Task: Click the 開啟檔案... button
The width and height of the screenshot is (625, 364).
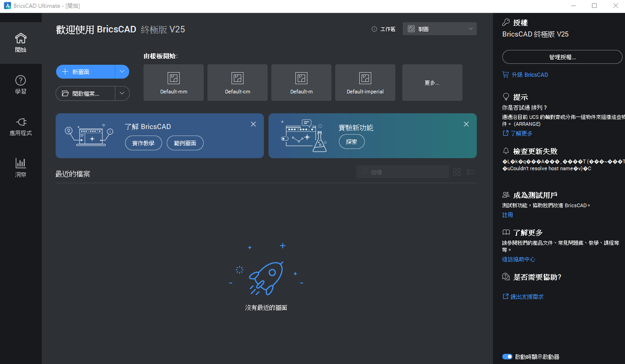Action: pyautogui.click(x=85, y=93)
